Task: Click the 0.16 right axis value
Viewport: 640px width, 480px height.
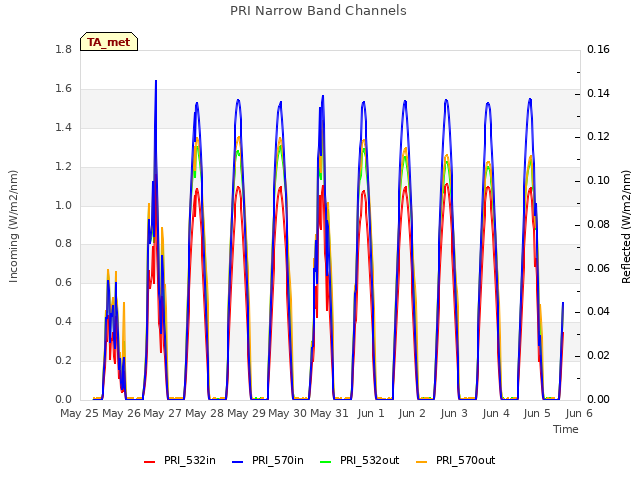Action: click(x=598, y=50)
